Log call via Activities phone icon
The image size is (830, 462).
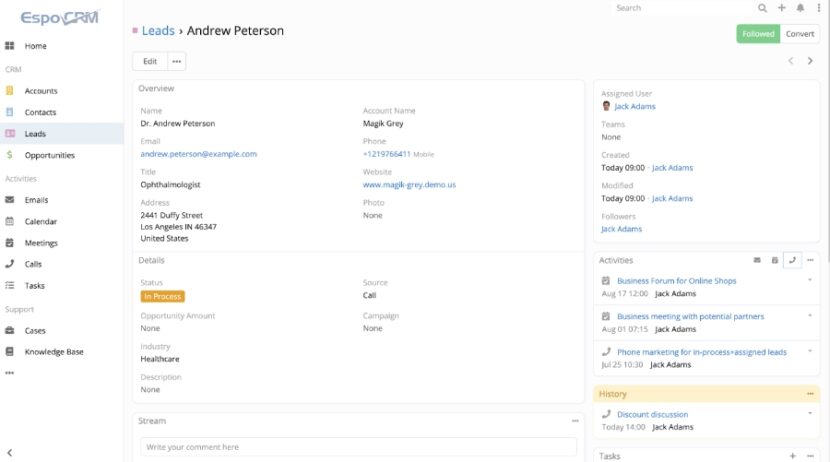792,260
